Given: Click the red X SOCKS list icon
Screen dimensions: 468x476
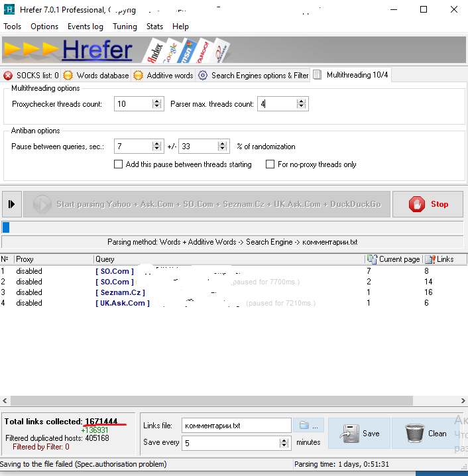Looking at the screenshot, I should (x=8, y=76).
